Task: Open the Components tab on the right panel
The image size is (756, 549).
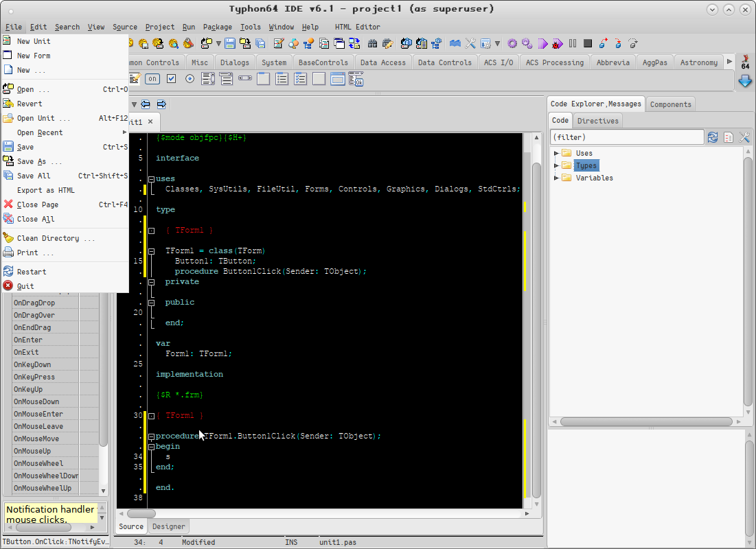Action: pos(671,104)
